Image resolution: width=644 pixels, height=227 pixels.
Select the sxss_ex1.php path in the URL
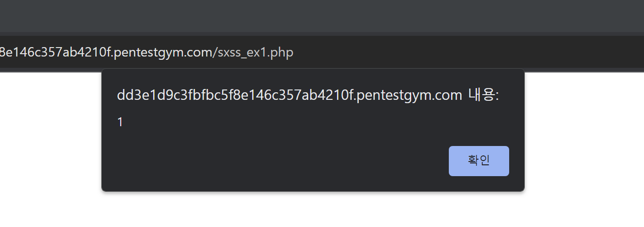[255, 52]
